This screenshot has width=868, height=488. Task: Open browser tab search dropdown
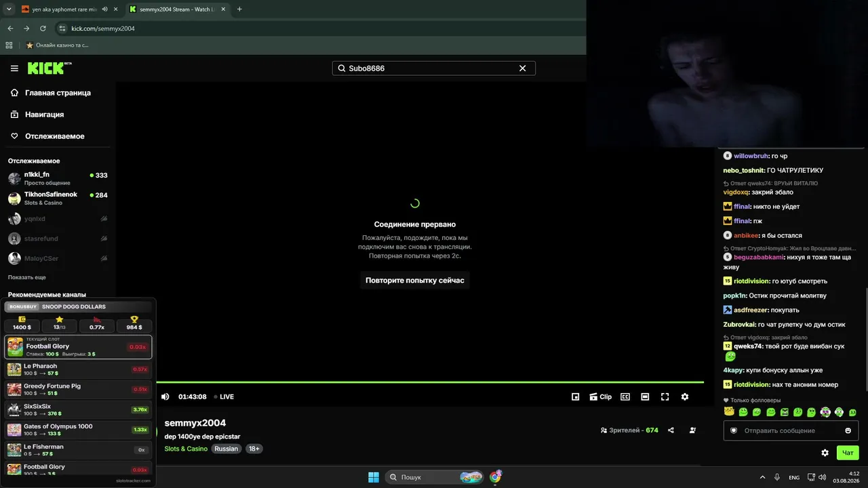click(9, 9)
